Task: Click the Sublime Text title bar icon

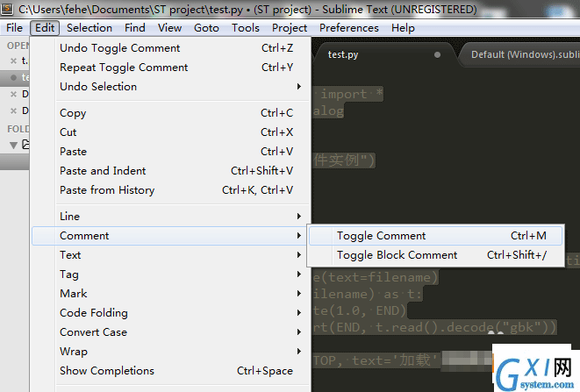Action: coord(7,9)
